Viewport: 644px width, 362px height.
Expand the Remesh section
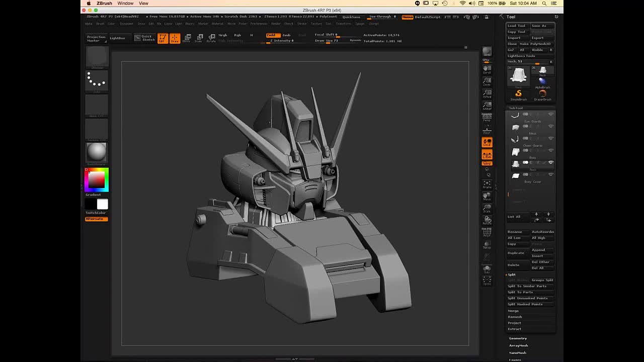[x=515, y=317]
